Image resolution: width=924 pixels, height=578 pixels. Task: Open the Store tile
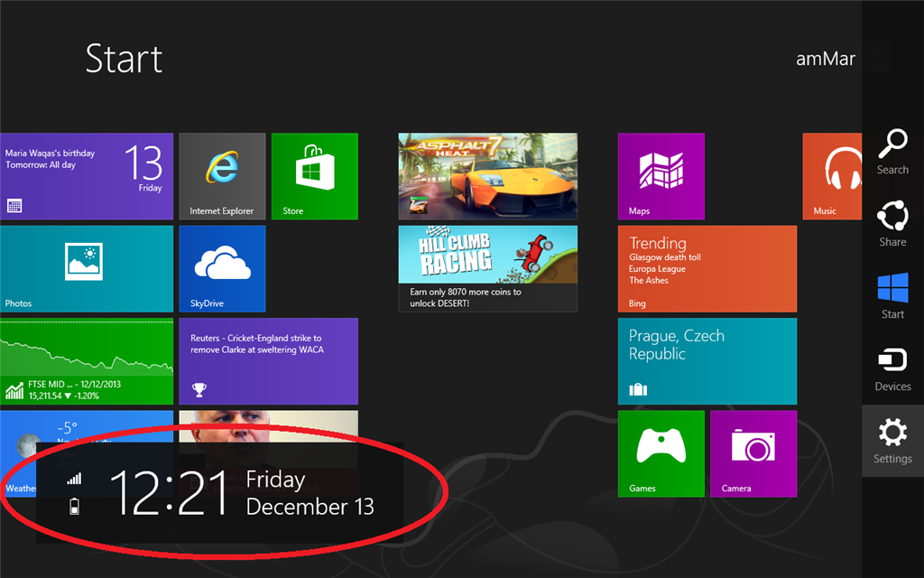(x=315, y=176)
